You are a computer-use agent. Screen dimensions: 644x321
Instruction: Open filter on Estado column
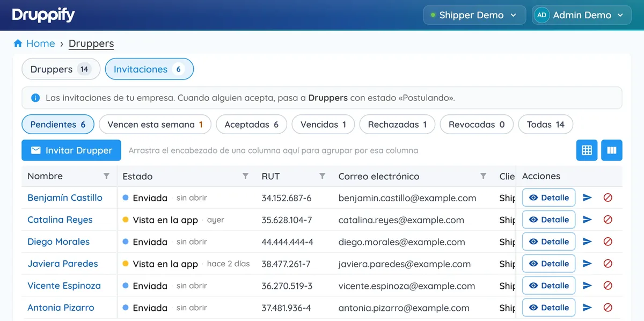[x=245, y=176]
